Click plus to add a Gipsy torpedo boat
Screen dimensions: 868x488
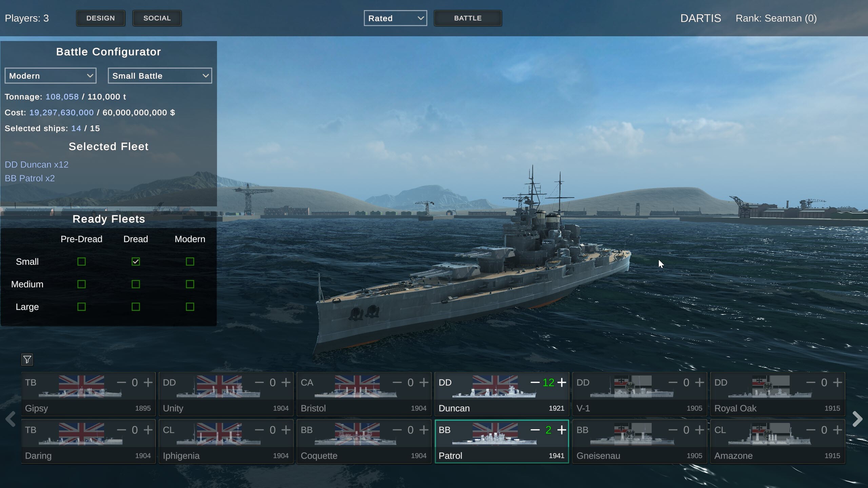tap(149, 382)
